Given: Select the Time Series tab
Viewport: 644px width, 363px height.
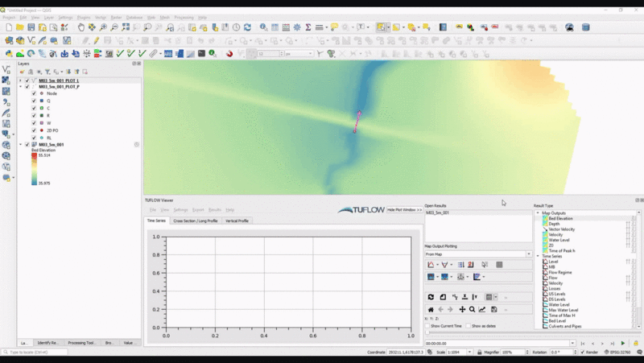Looking at the screenshot, I should pyautogui.click(x=156, y=221).
